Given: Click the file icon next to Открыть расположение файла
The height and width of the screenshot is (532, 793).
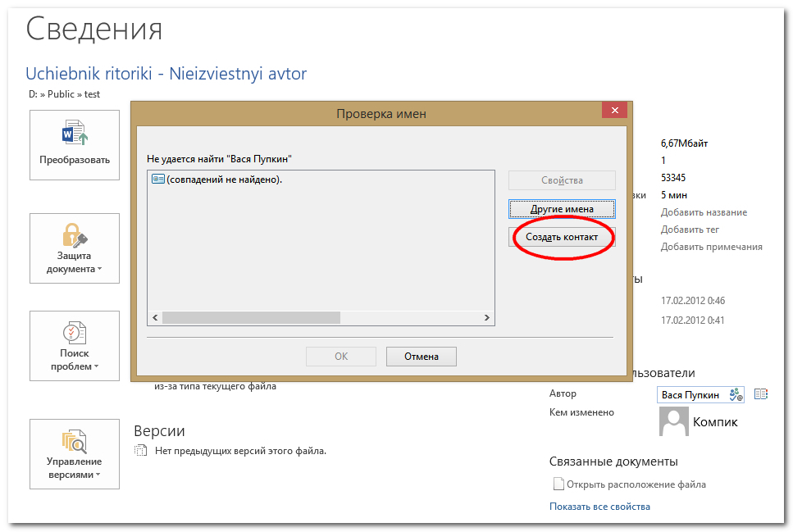Looking at the screenshot, I should (558, 484).
